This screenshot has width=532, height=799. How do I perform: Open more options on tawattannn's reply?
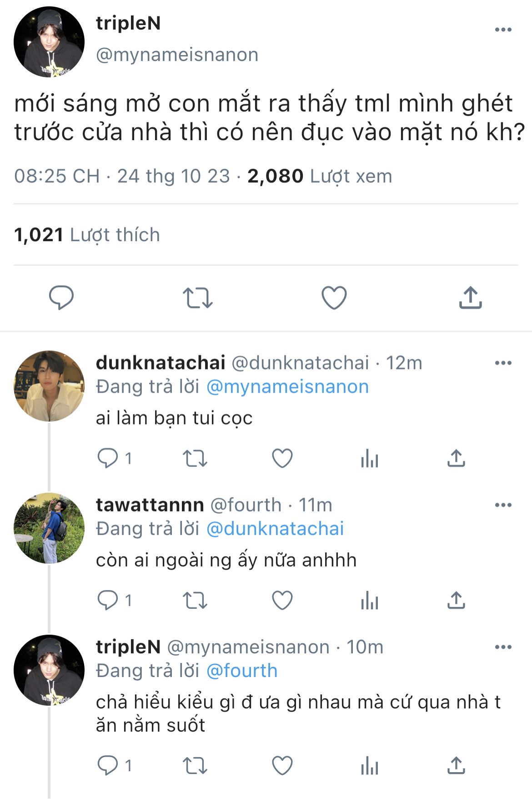click(503, 505)
